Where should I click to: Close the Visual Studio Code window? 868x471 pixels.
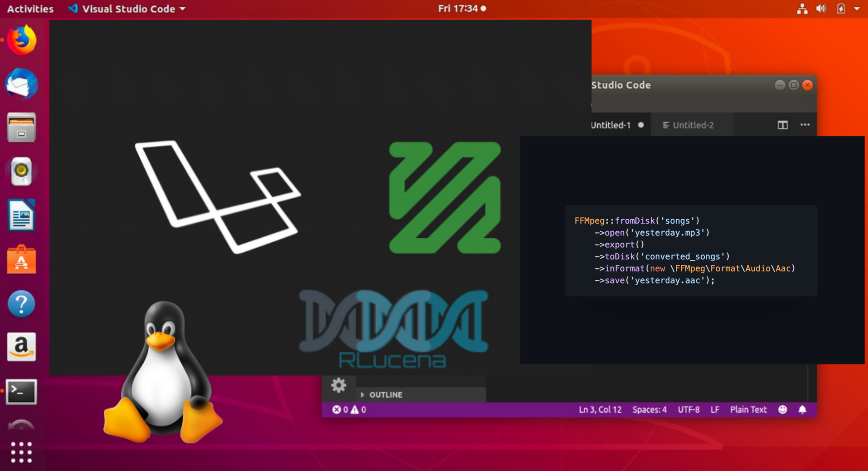point(807,85)
